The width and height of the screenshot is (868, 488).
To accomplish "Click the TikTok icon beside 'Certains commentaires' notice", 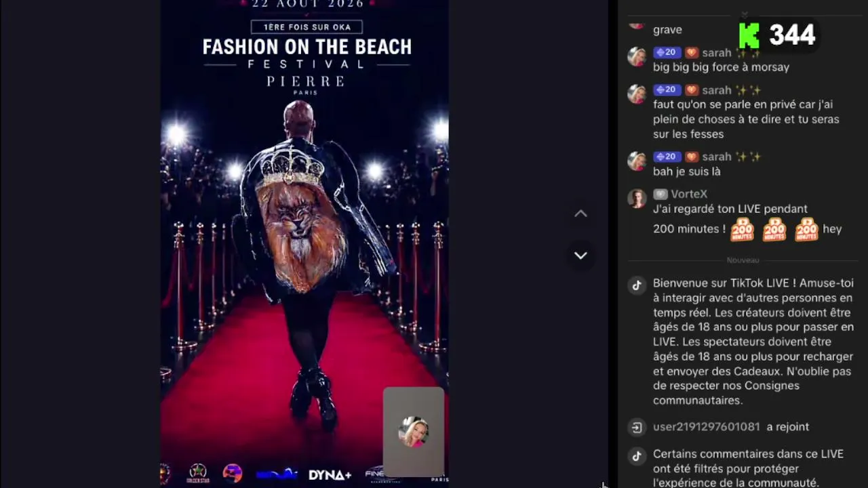I will click(x=637, y=456).
